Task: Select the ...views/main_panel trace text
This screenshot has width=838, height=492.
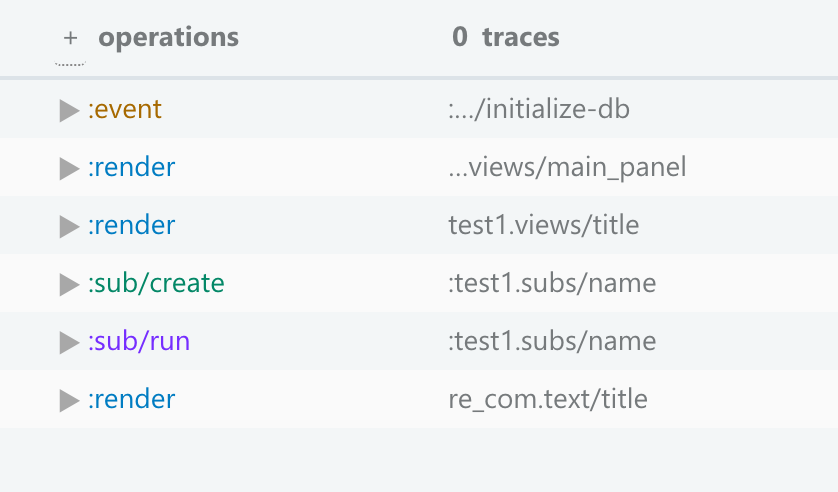Action: (567, 167)
